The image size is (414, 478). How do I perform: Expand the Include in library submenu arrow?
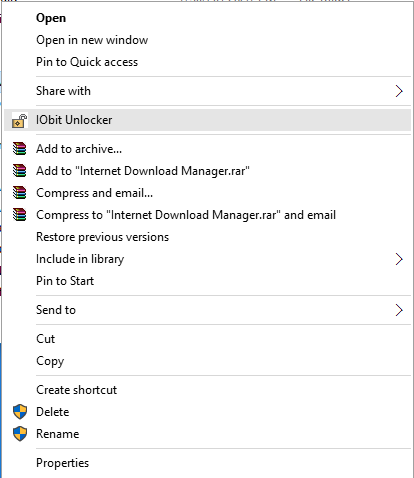tap(399, 259)
